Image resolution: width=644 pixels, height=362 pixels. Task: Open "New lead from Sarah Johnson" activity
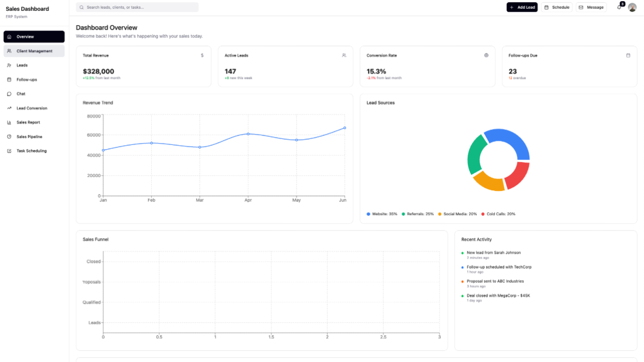(x=493, y=253)
